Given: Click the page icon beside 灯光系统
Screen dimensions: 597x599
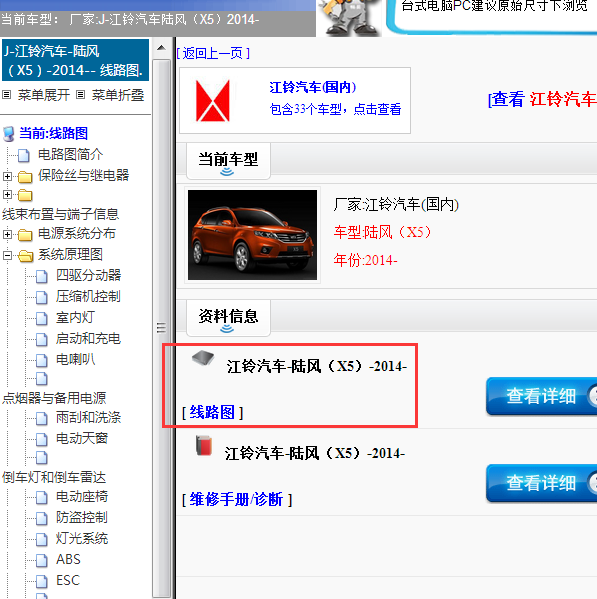Looking at the screenshot, I should coord(42,540).
